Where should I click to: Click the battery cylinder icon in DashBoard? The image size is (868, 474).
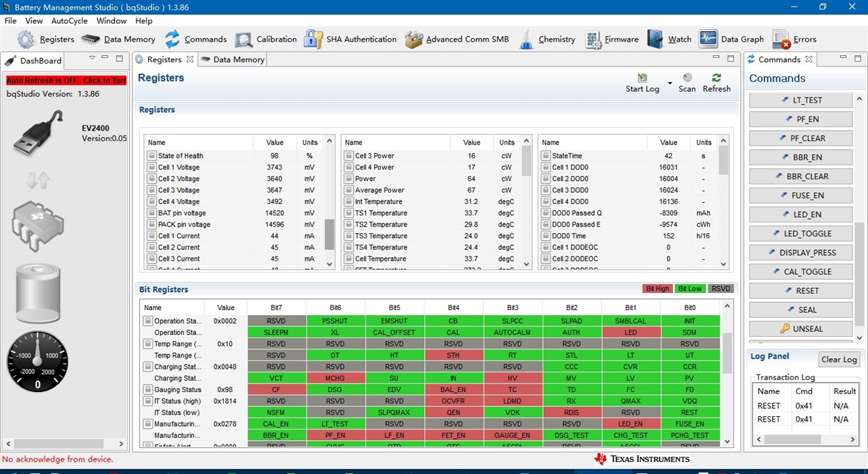point(38,293)
